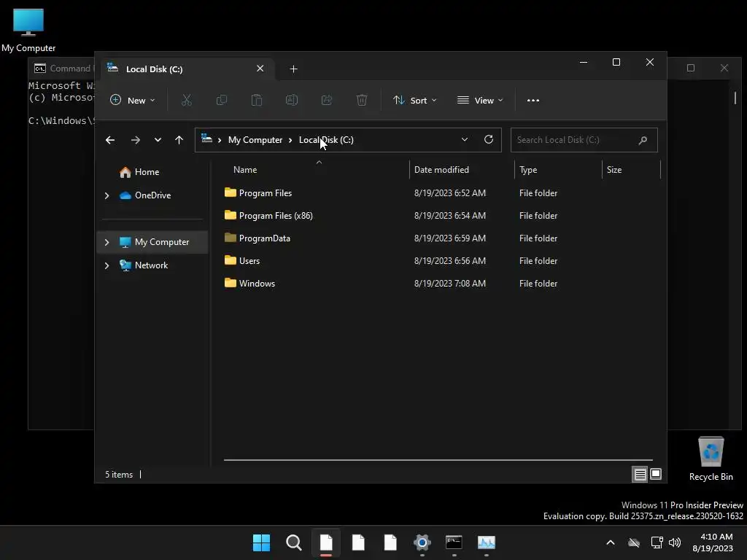Viewport: 747px width, 560px height.
Task: Open the Sort dropdown menu
Action: pyautogui.click(x=414, y=101)
